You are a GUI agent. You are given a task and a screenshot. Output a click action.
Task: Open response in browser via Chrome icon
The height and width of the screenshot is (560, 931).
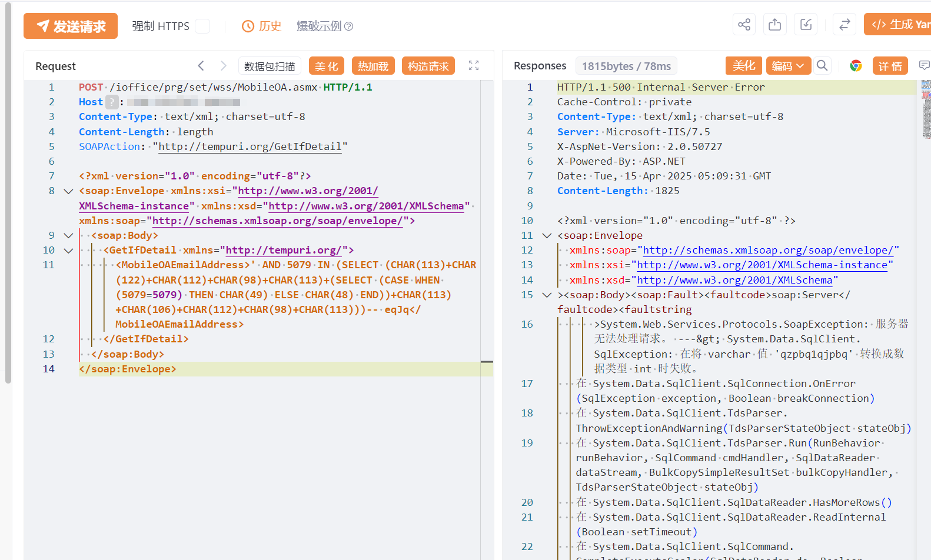tap(856, 66)
